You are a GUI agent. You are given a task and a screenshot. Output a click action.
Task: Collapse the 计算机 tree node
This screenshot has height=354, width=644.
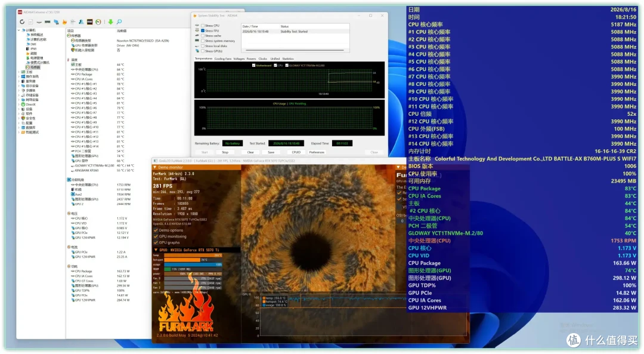coord(18,30)
